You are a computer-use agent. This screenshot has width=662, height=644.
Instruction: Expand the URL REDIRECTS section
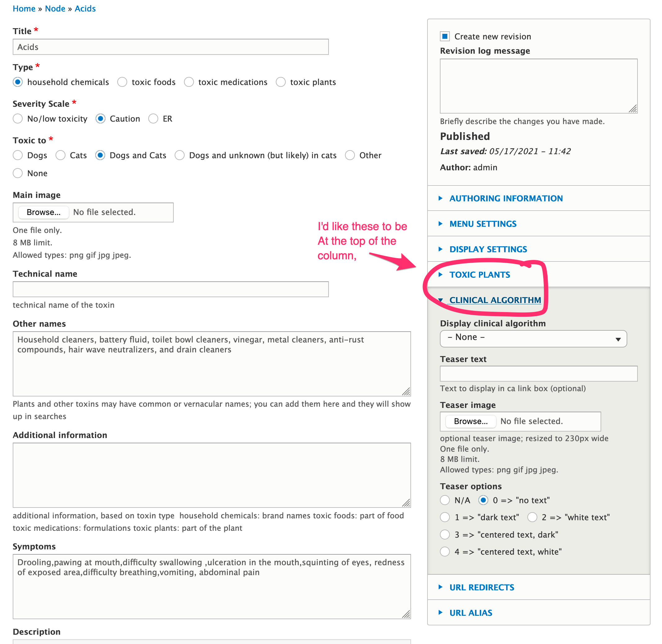[x=482, y=588]
